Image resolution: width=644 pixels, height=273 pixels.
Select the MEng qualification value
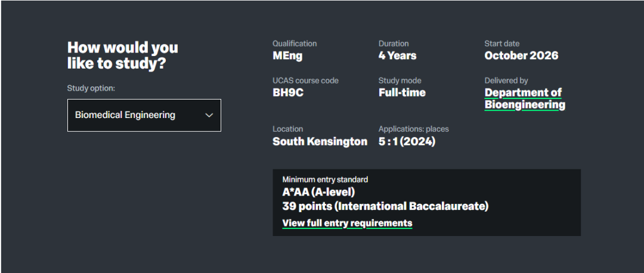tap(287, 56)
